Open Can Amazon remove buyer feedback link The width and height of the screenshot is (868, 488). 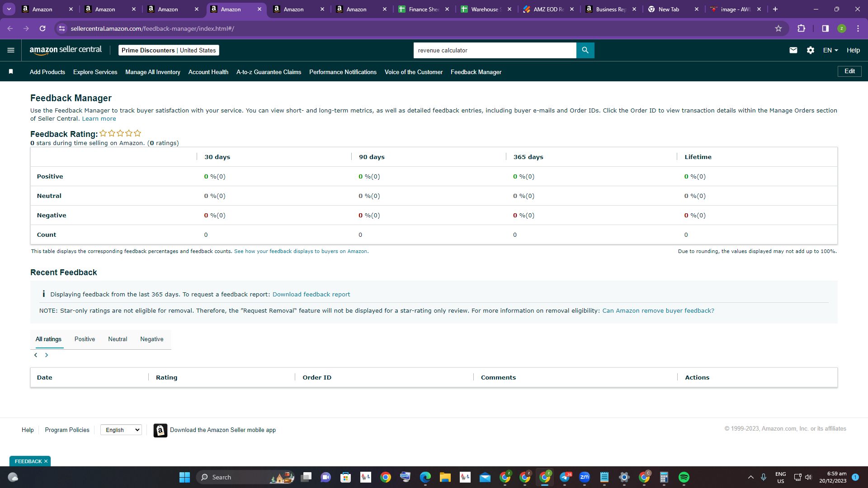pos(658,311)
